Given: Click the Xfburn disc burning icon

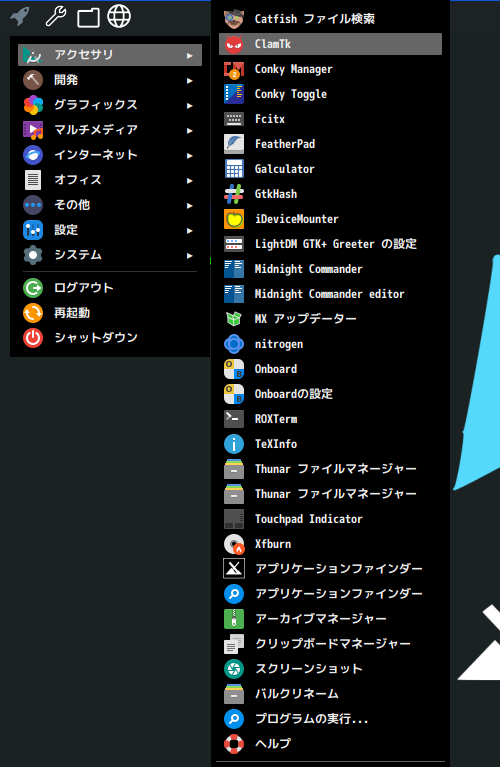Looking at the screenshot, I should pos(234,543).
